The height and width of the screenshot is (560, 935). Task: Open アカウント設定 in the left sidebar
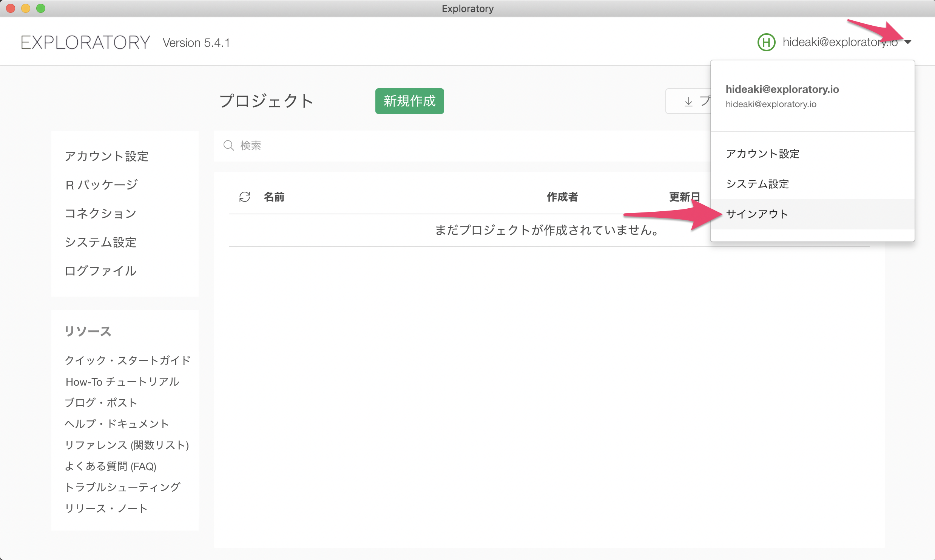pos(106,156)
